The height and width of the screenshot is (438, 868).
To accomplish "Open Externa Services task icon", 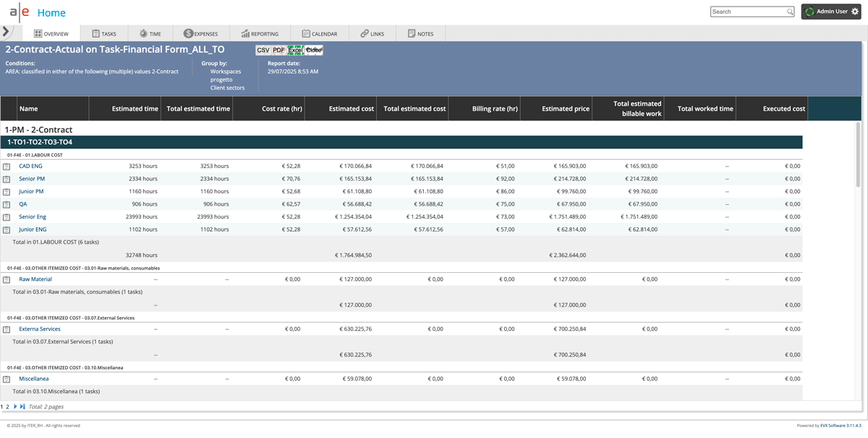I will click(7, 329).
